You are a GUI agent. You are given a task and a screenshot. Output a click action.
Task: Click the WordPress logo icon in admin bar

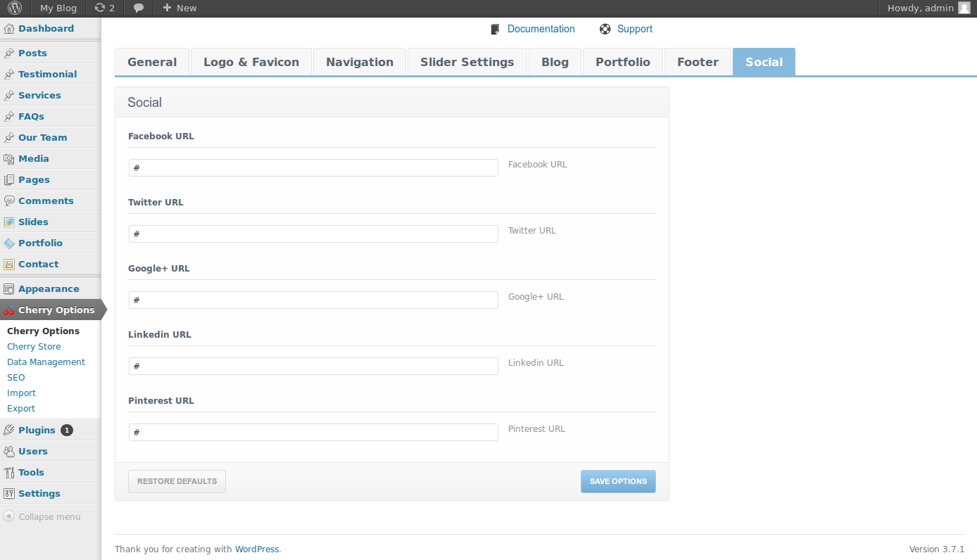pos(15,8)
